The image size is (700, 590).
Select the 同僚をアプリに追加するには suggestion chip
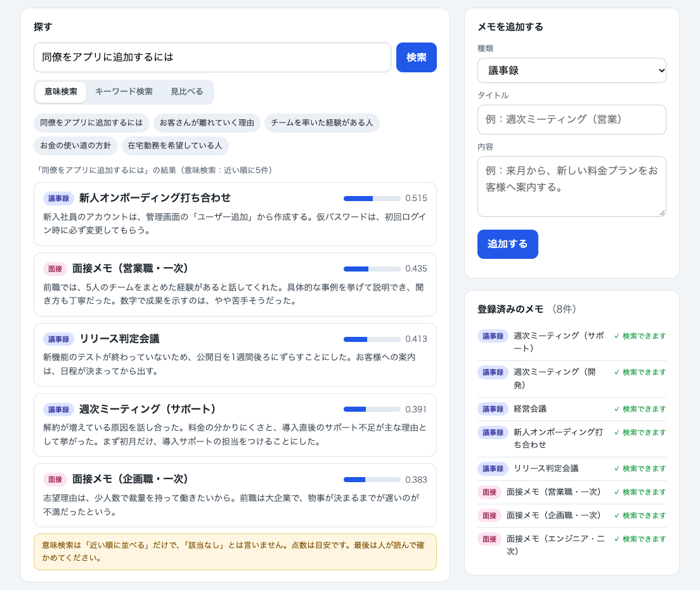(x=91, y=122)
